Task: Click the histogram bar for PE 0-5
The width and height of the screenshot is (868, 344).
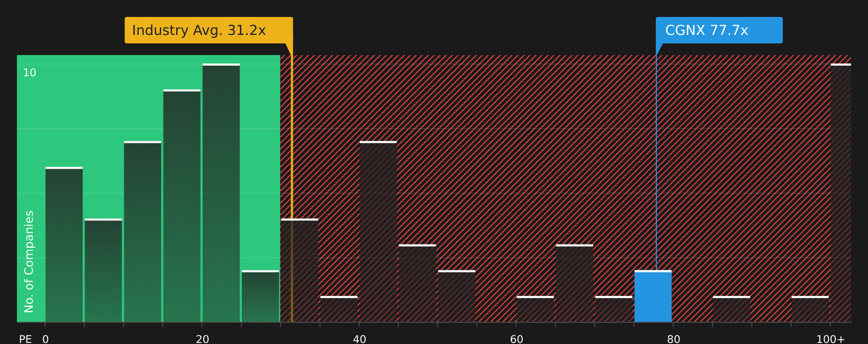Action: 64,245
